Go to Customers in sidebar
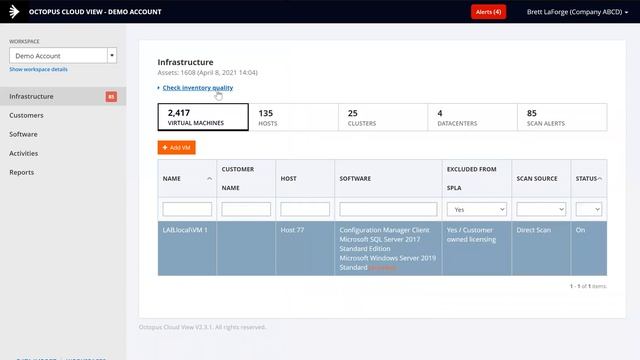 coord(26,116)
